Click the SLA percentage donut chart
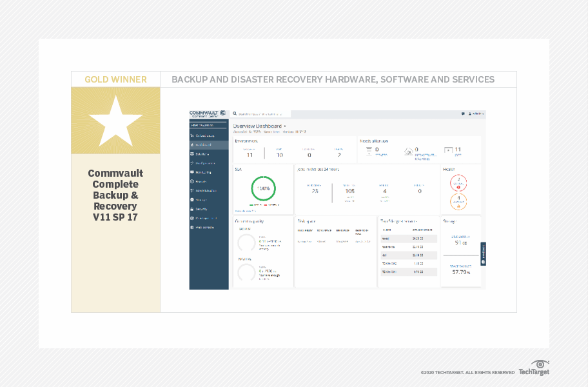 coord(262,189)
